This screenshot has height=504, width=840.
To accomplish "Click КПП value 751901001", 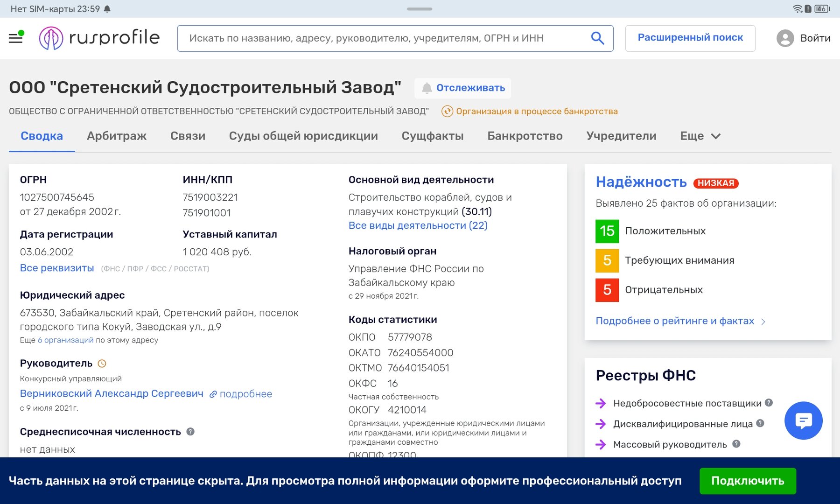I will (207, 213).
